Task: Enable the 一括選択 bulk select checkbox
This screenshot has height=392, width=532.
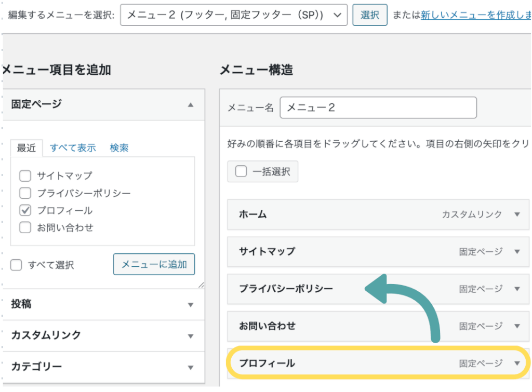Action: click(241, 171)
